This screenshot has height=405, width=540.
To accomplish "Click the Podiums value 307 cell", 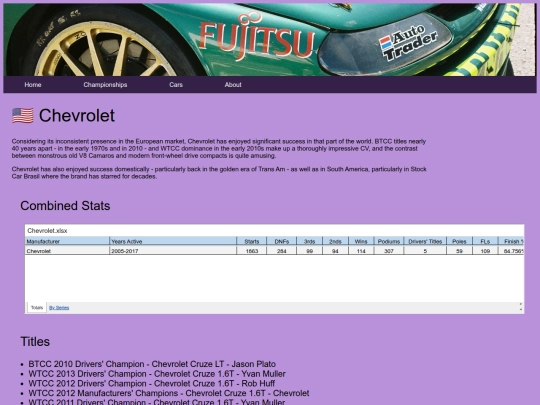I will (x=389, y=251).
